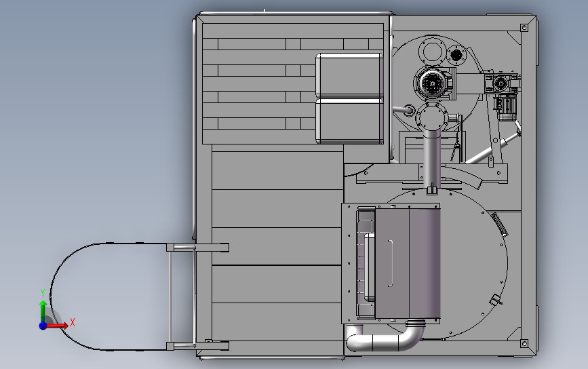Select the vertical pipe below the round flange
This screenshot has height=369, width=588.
click(x=433, y=161)
